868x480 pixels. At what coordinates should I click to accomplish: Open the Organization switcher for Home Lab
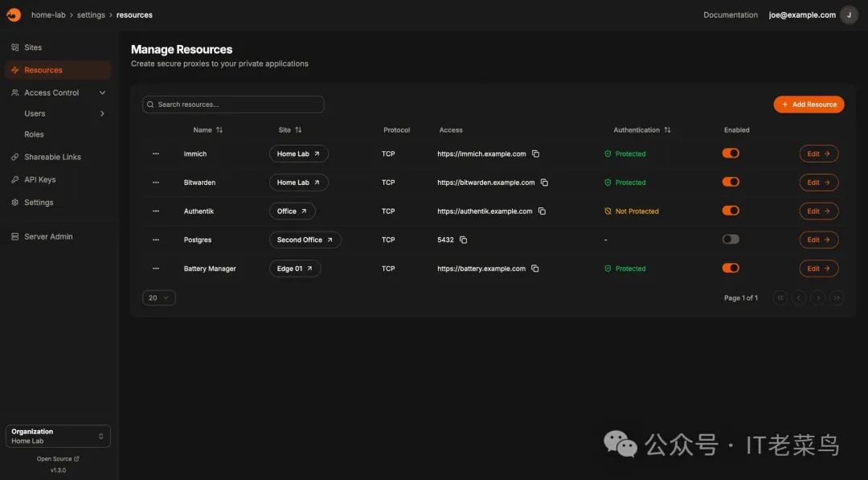(x=58, y=436)
